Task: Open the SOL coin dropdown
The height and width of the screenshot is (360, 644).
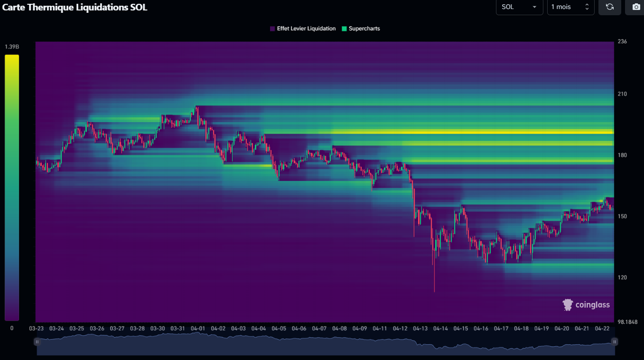Action: pos(519,7)
